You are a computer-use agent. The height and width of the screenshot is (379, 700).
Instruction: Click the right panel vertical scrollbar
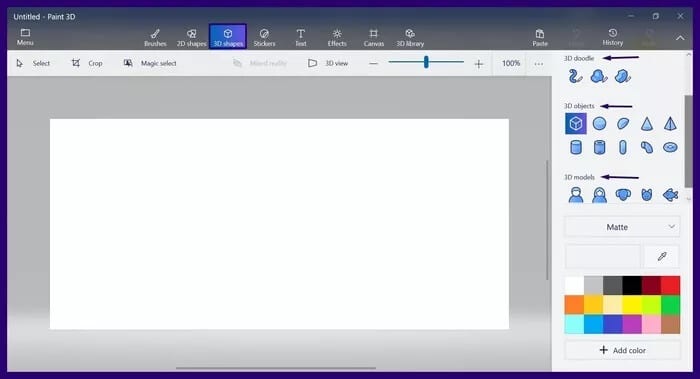click(688, 141)
